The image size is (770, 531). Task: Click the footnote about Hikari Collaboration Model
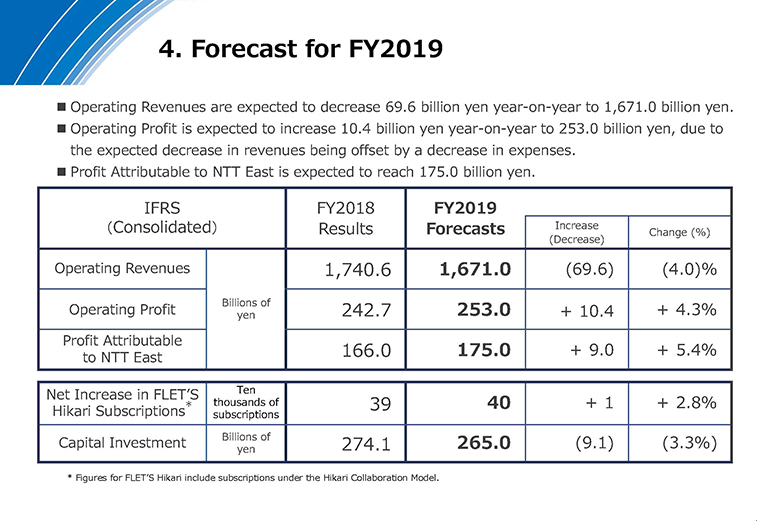tap(253, 477)
